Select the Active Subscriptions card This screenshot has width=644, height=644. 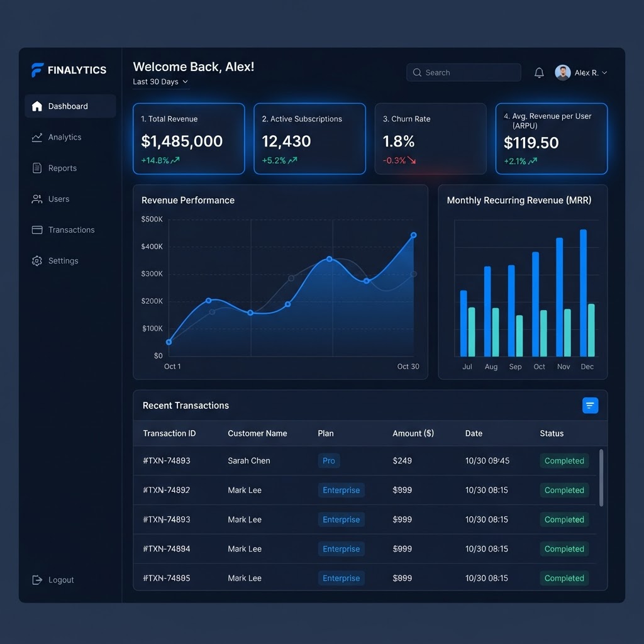coord(309,139)
